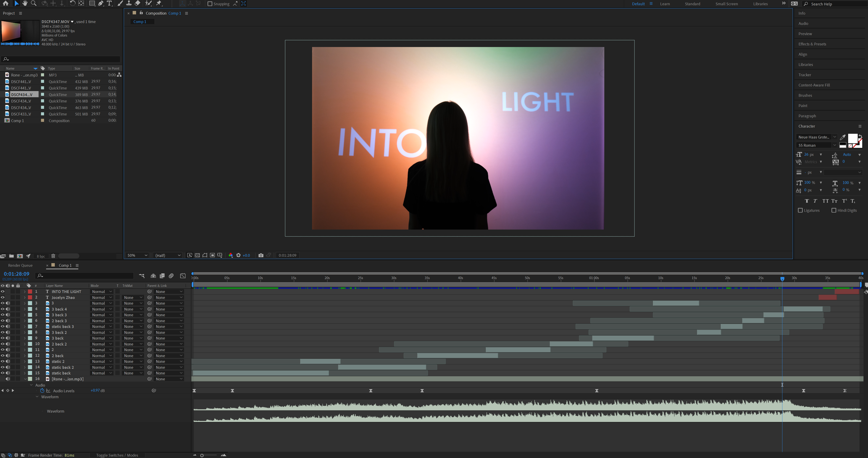Select the Zoom magnifier tool

34,3
